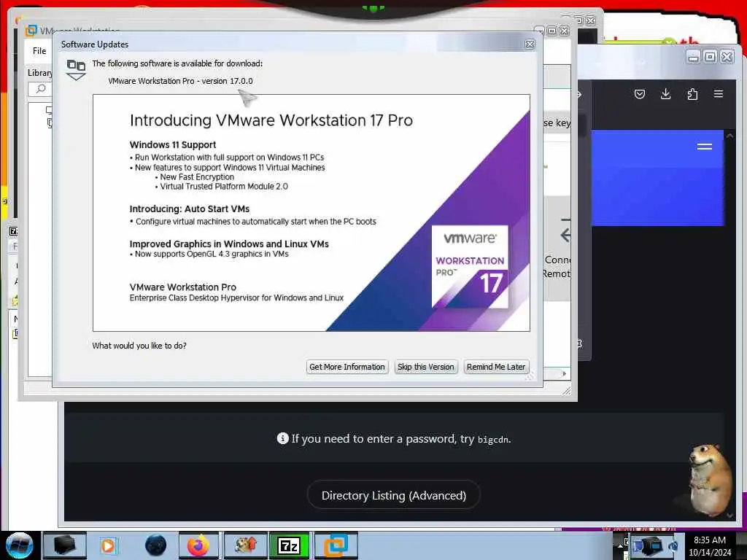This screenshot has width=747, height=560.
Task: Click the Windows Start orb
Action: 20,545
